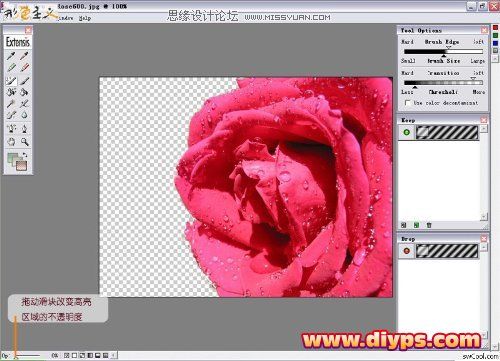
Task: Adjust the Threshold slider marker
Action: 415,87
